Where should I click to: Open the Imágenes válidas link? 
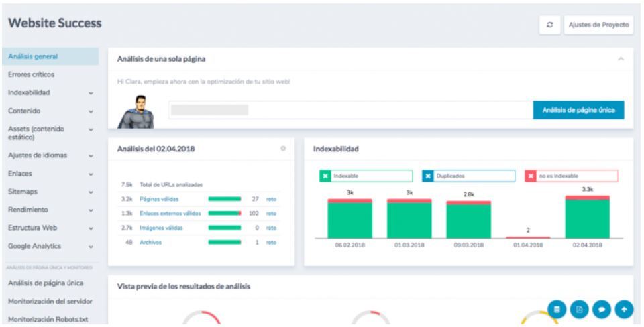[161, 228]
